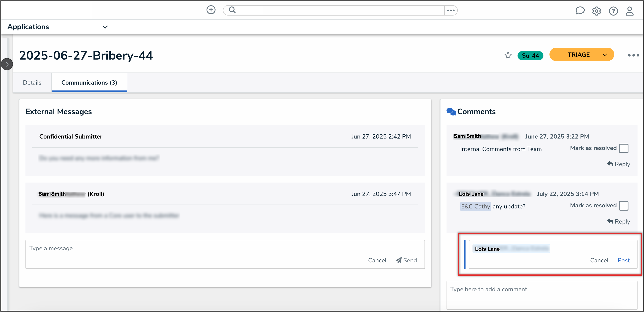The width and height of the screenshot is (644, 312).
Task: Select the Communications (3) tab
Action: coord(89,82)
